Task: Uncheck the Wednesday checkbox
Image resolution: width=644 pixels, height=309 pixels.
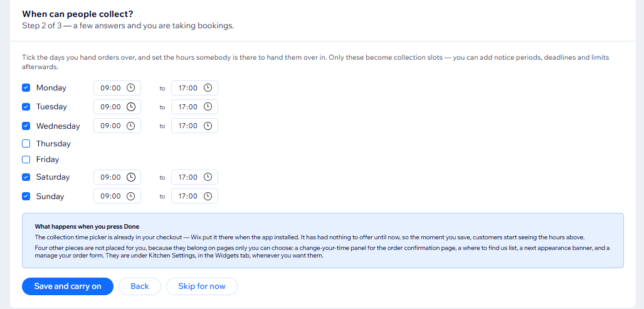Action: pyautogui.click(x=26, y=126)
